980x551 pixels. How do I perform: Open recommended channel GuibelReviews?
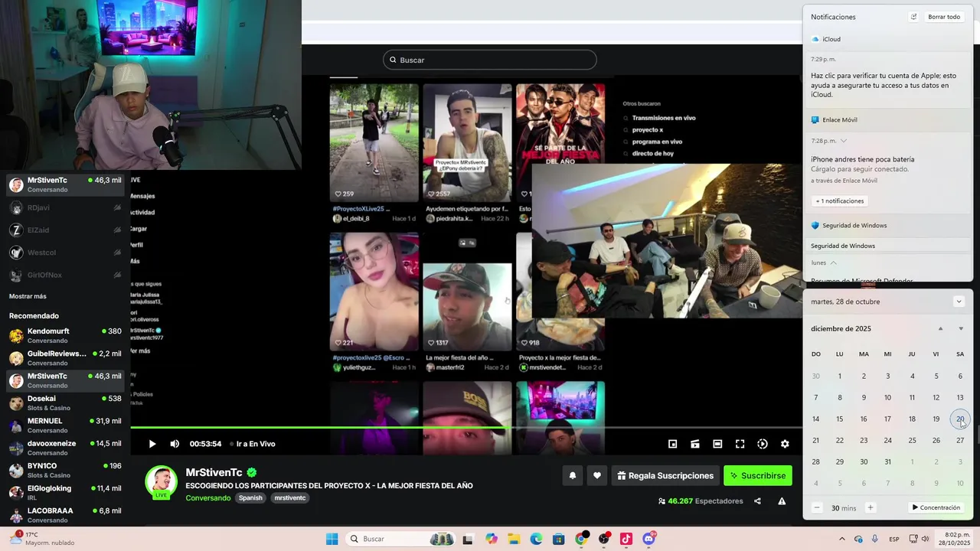coord(65,357)
